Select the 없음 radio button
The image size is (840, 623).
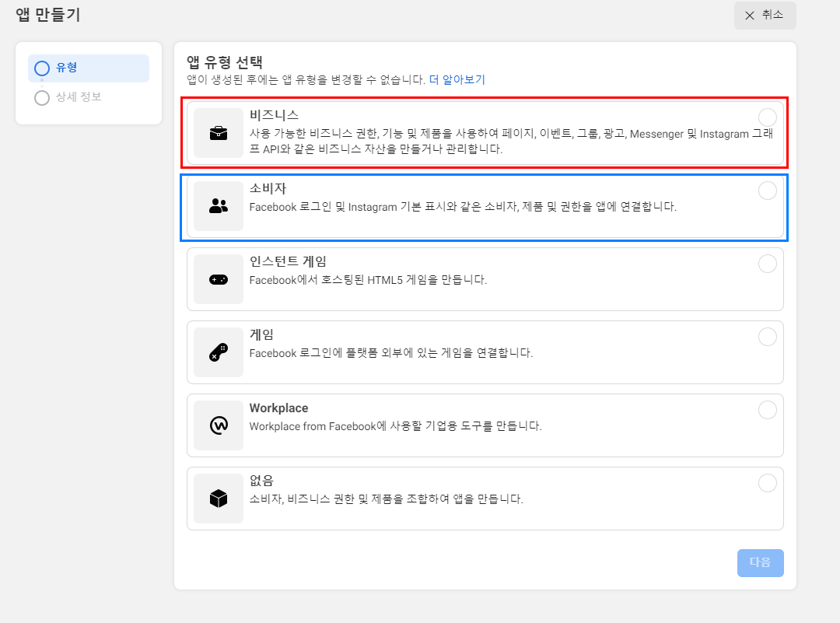click(768, 483)
